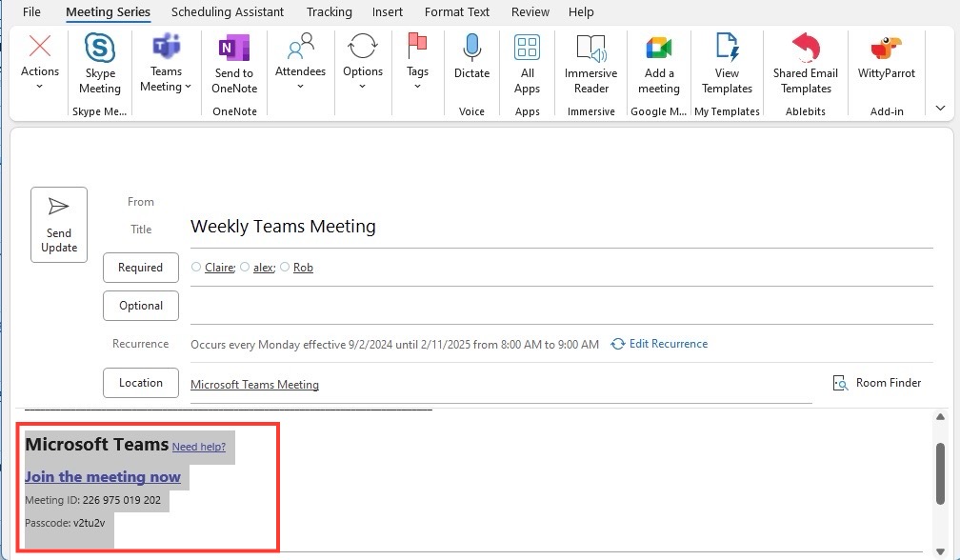Click the Need help? link
960x560 pixels.
[x=199, y=447]
